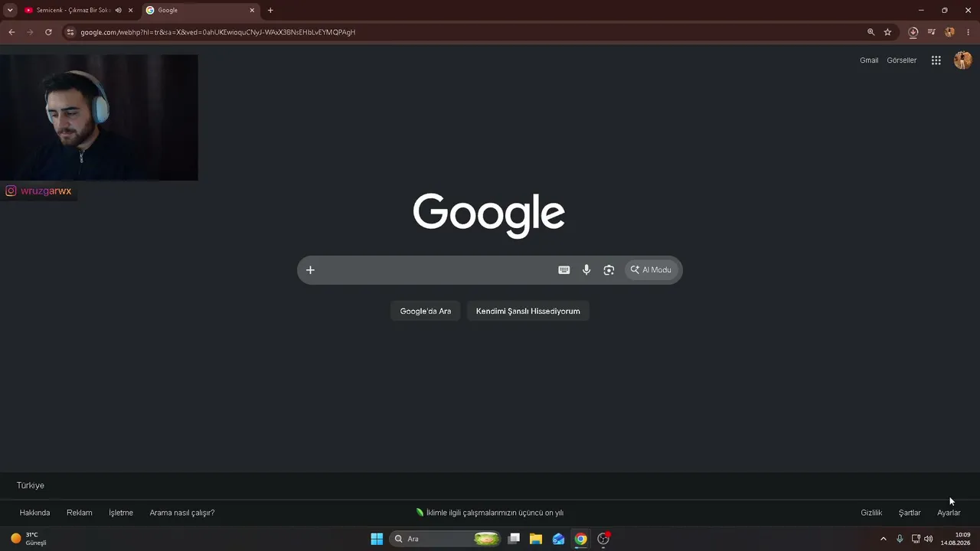Open network settings in system tray
The height and width of the screenshot is (551, 980).
coord(916,539)
